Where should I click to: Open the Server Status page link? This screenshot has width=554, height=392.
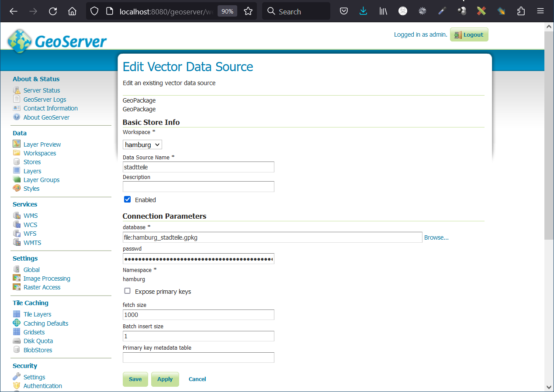[42, 90]
